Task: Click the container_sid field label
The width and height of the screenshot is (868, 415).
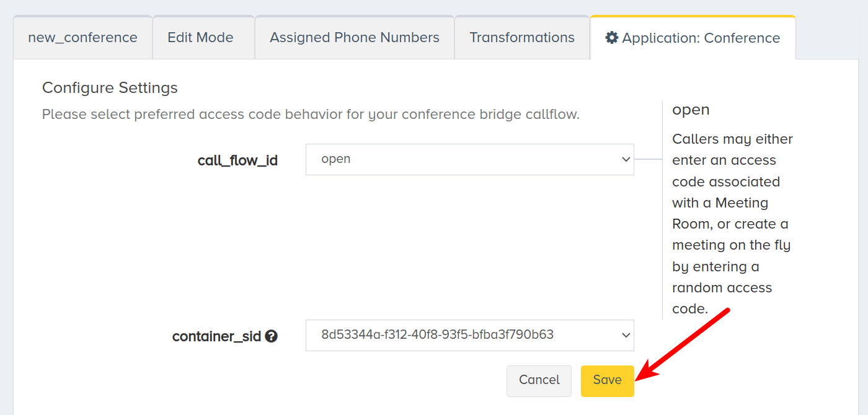Action: pyautogui.click(x=216, y=337)
